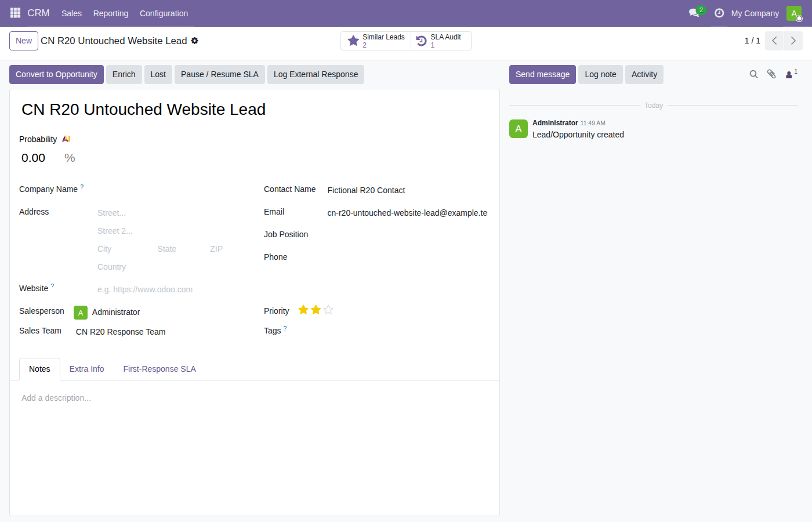Screen dimensions: 812x522
Task: Click the Administrator chatter message avatar
Action: click(x=519, y=129)
